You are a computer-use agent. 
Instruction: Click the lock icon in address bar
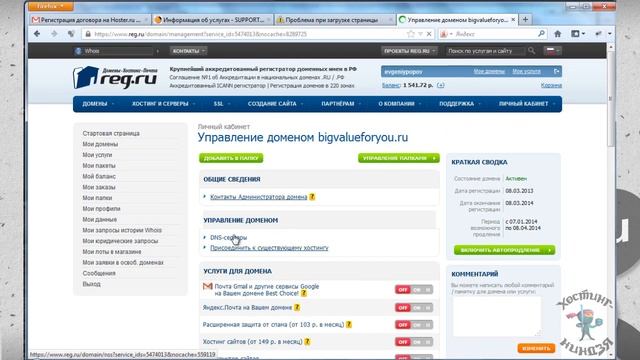(x=87, y=34)
